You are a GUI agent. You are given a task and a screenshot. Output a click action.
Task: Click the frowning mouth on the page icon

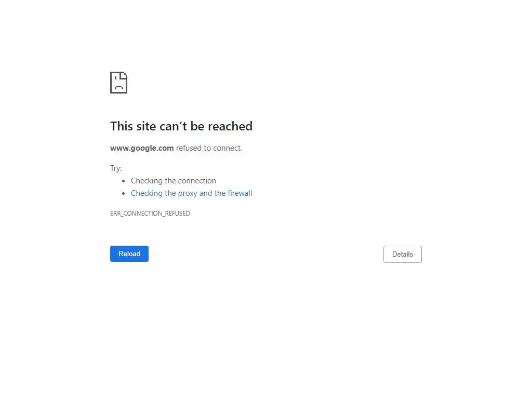click(x=119, y=87)
